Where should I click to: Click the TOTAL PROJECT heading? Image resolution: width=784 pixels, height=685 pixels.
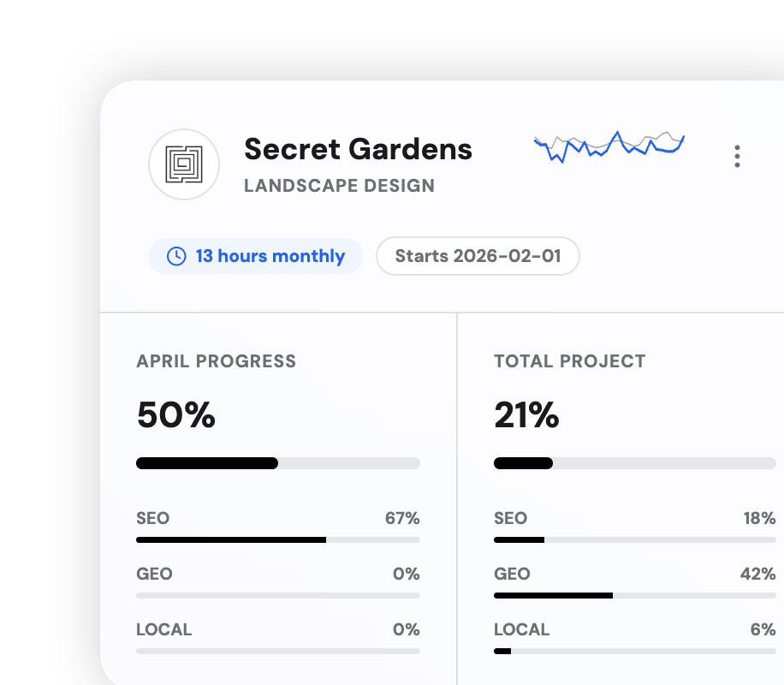pos(569,361)
